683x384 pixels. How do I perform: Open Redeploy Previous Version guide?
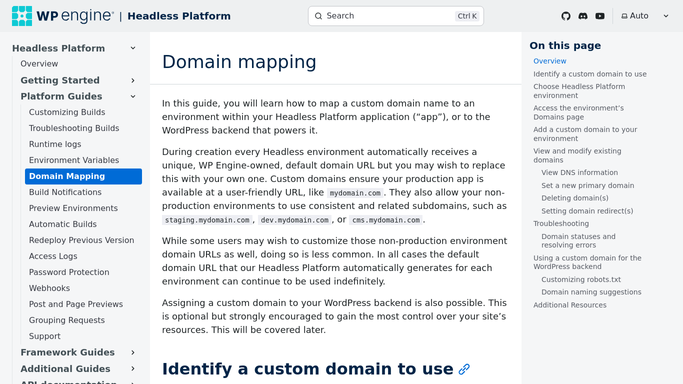[x=81, y=240]
